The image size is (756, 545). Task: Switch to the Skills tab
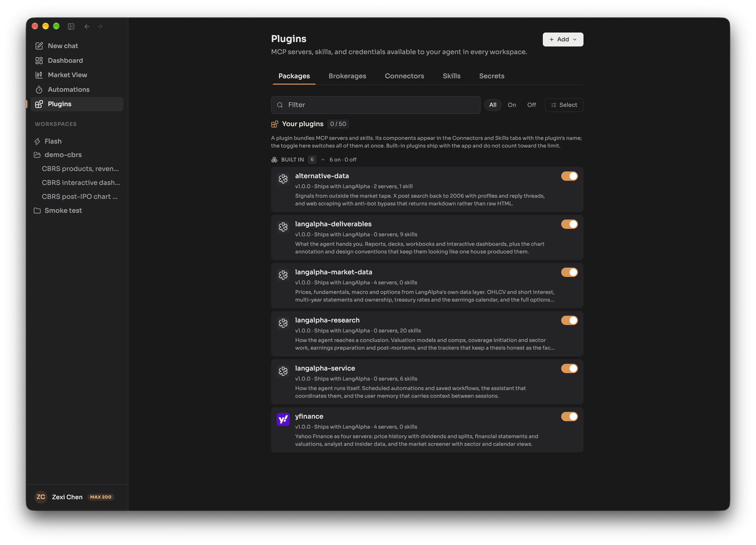pyautogui.click(x=451, y=76)
